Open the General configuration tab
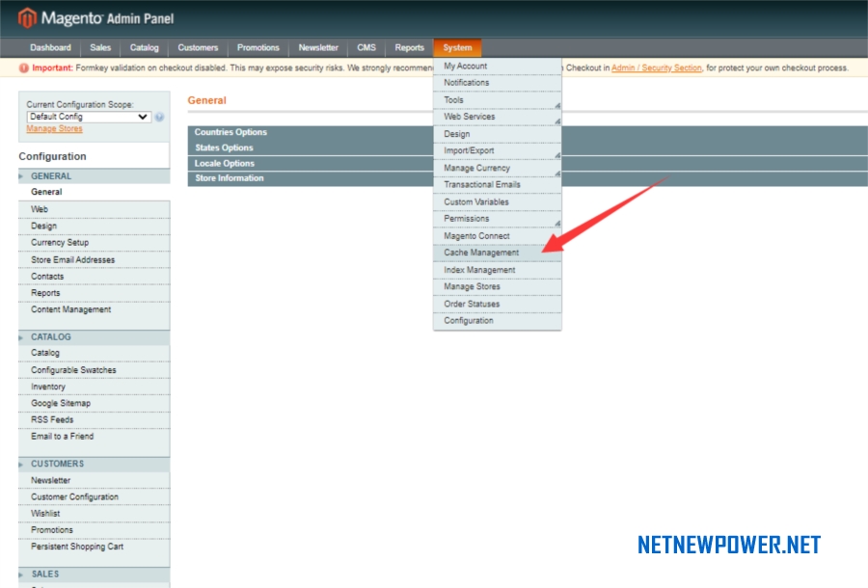Viewport: 868px width, 588px height. click(95, 192)
